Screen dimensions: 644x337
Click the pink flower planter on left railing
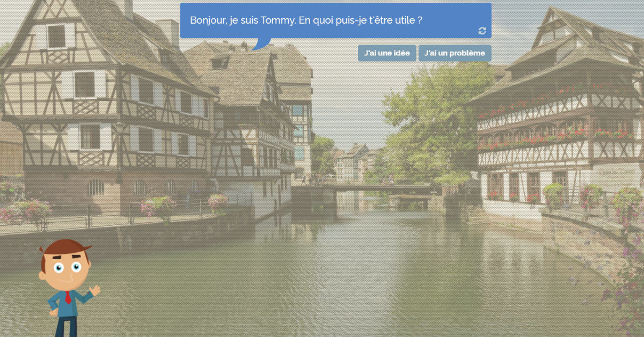click(158, 205)
